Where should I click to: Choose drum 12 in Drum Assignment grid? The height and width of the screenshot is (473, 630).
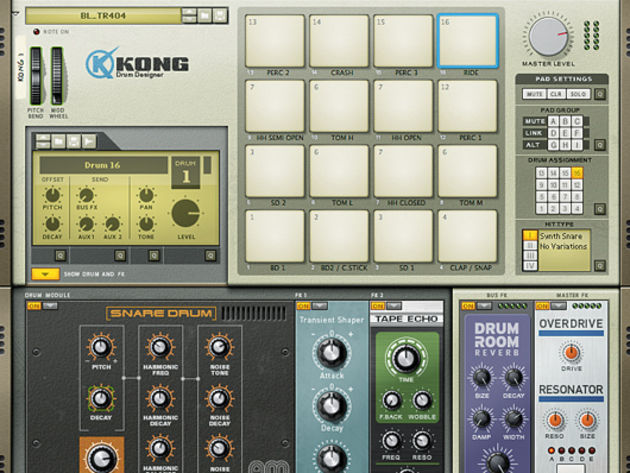pyautogui.click(x=577, y=185)
